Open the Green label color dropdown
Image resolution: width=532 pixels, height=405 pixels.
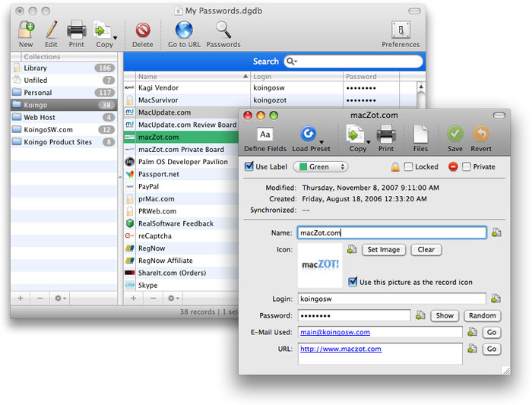click(x=321, y=166)
